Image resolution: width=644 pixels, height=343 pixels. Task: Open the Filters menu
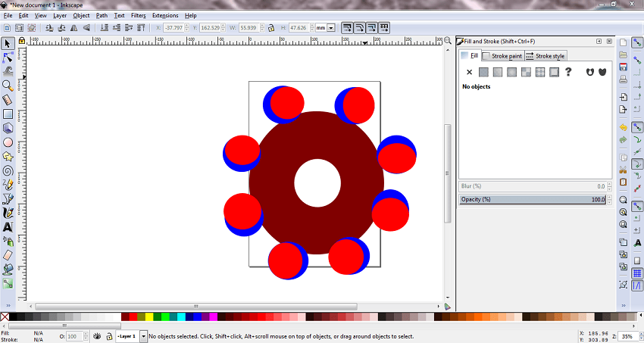point(139,16)
